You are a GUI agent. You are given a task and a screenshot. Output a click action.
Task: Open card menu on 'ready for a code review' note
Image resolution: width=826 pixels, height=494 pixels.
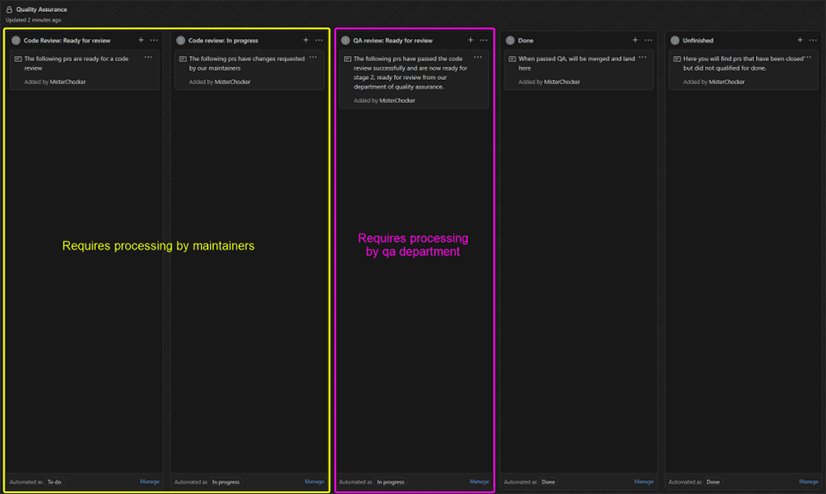coord(148,58)
